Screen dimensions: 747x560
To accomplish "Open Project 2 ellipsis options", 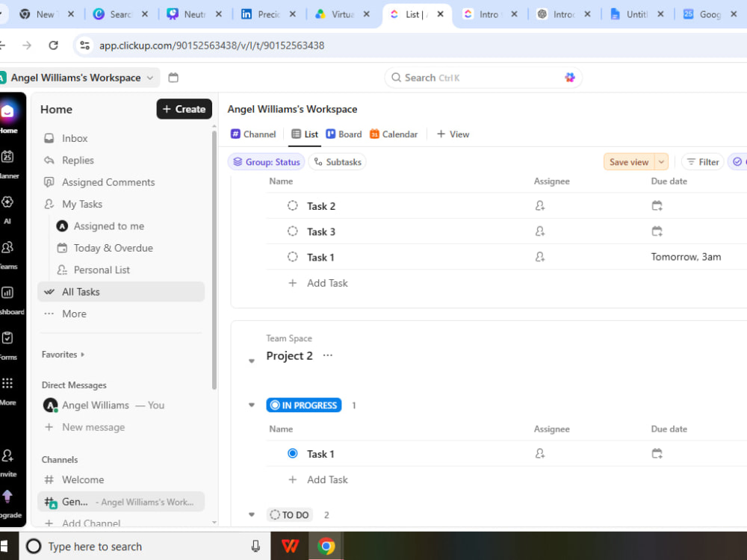I will 328,355.
